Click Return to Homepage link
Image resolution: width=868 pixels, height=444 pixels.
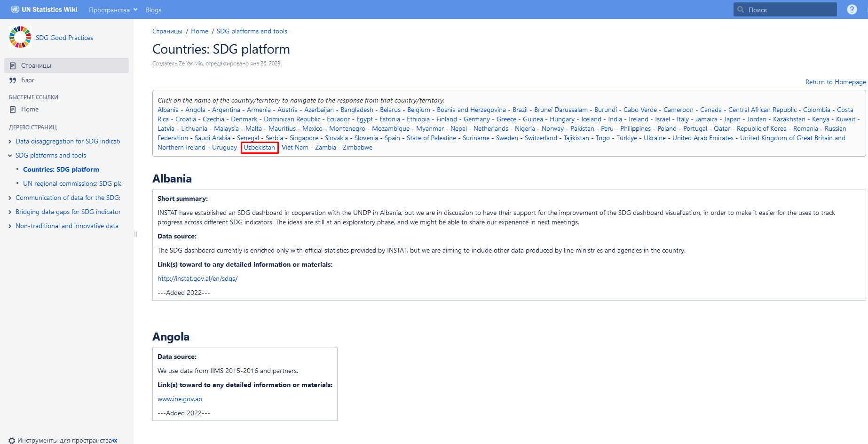click(835, 82)
